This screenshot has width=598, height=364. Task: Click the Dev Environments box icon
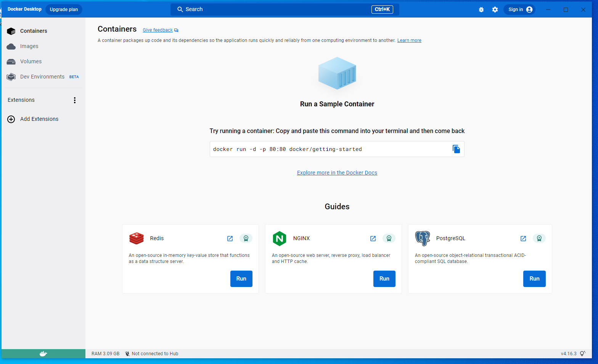point(11,77)
